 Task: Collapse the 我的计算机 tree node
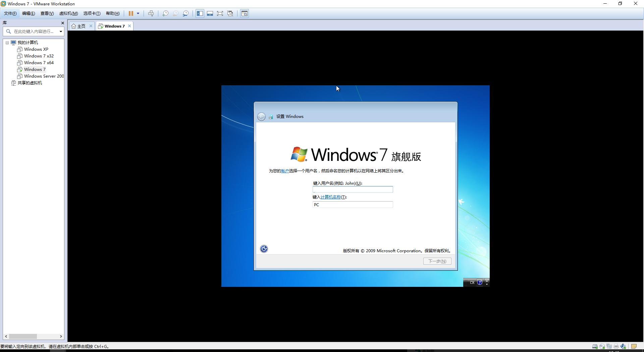(x=7, y=42)
